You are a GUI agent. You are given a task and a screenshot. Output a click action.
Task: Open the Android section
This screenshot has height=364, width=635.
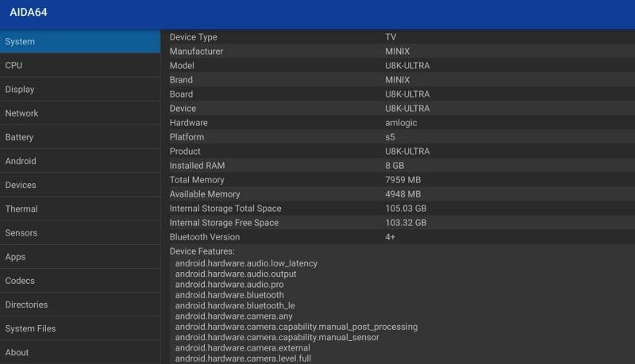(x=79, y=161)
